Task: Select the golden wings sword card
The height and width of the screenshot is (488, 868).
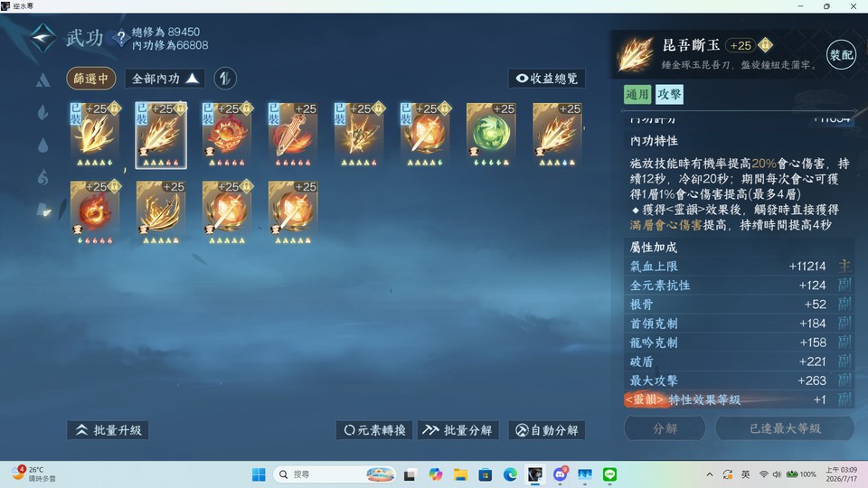Action: (x=161, y=213)
